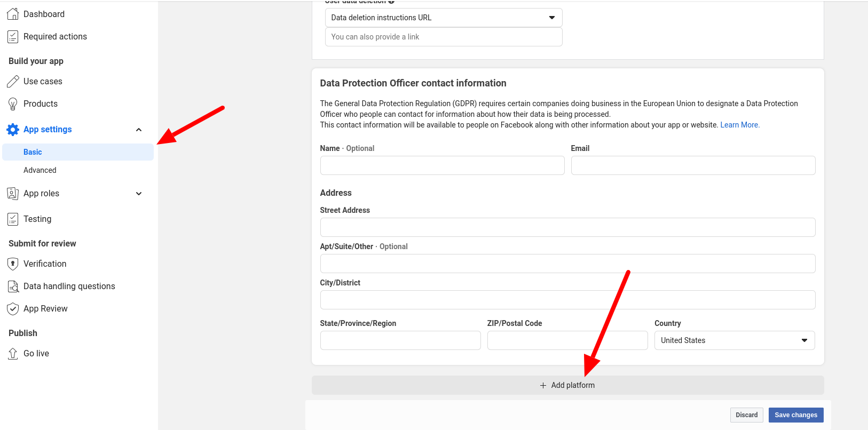This screenshot has height=430, width=868.
Task: Focus the officer Name field
Action: click(x=442, y=165)
